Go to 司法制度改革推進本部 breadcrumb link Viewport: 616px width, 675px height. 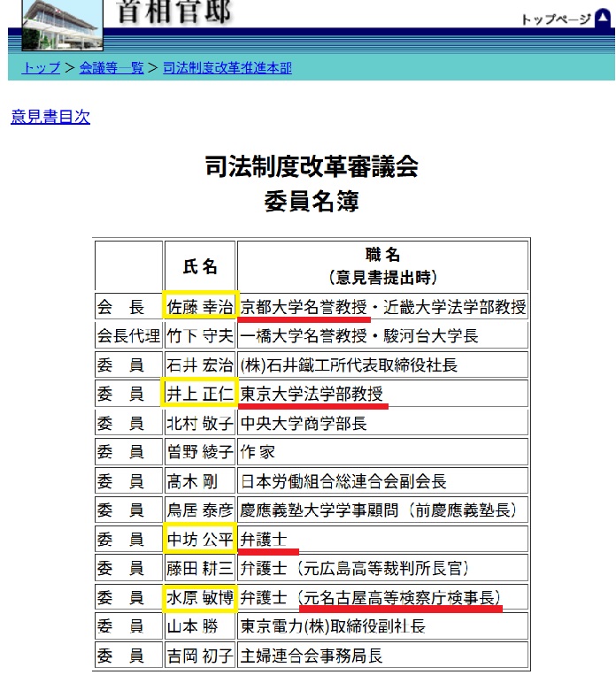click(227, 68)
